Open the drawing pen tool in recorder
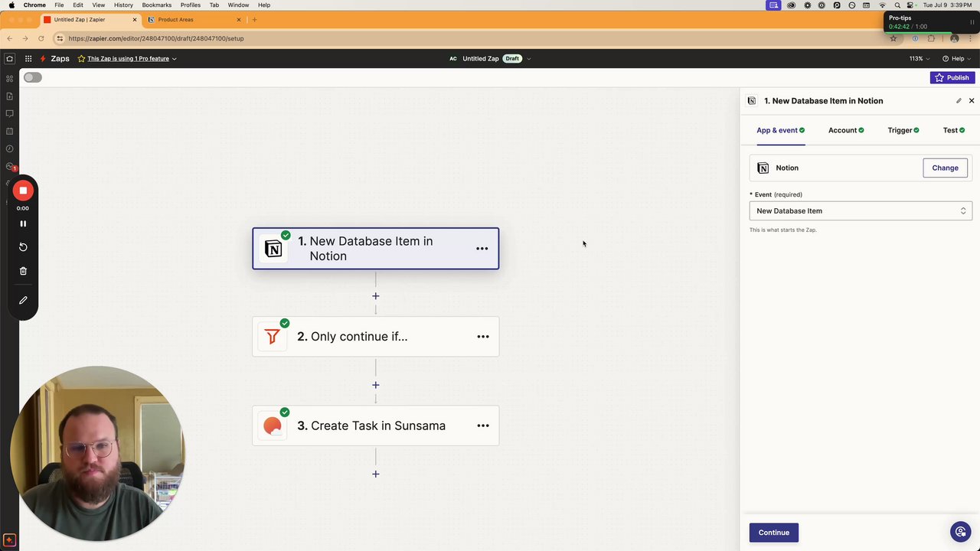Image resolution: width=980 pixels, height=551 pixels. [23, 300]
